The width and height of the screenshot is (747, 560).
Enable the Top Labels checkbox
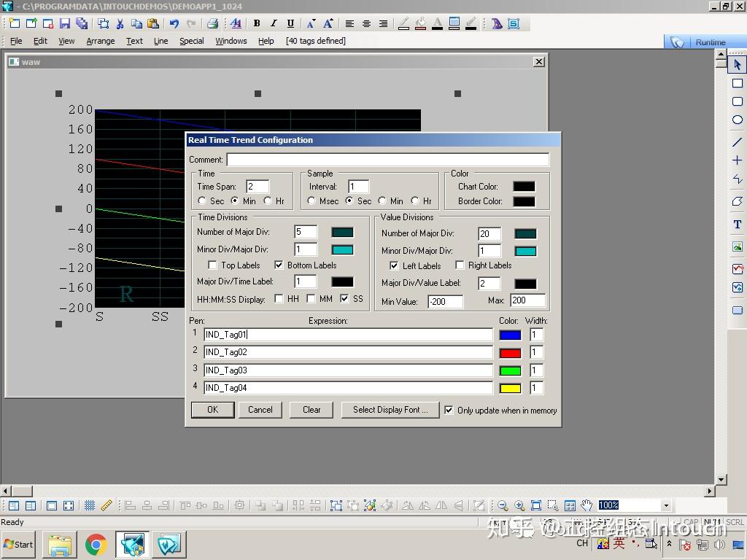pyautogui.click(x=213, y=265)
